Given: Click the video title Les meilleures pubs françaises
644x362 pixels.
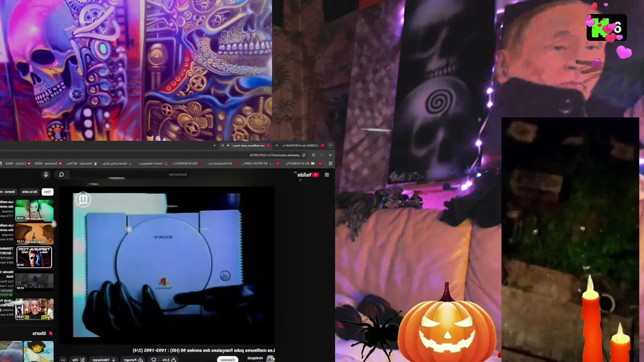Looking at the screenshot, I should click(204, 350).
